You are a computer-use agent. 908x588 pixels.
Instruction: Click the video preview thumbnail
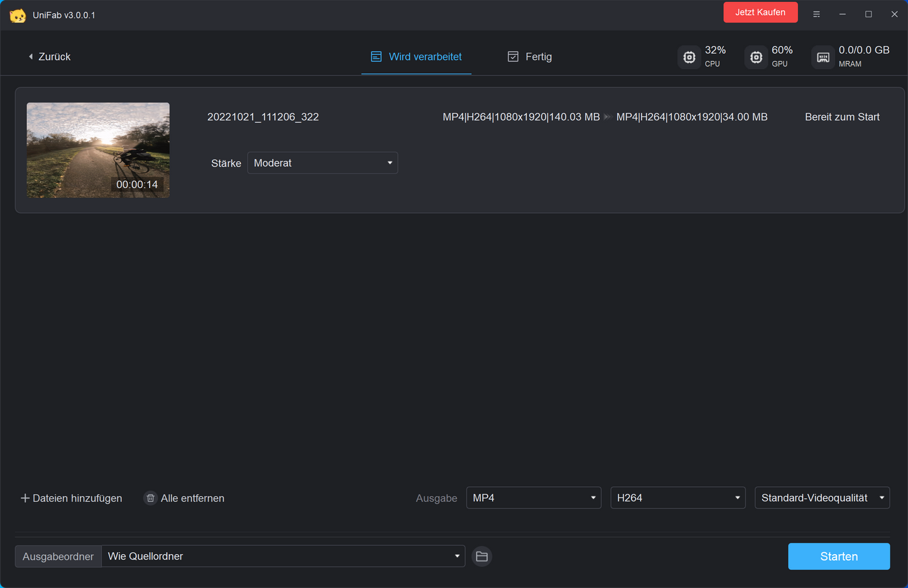pos(98,150)
